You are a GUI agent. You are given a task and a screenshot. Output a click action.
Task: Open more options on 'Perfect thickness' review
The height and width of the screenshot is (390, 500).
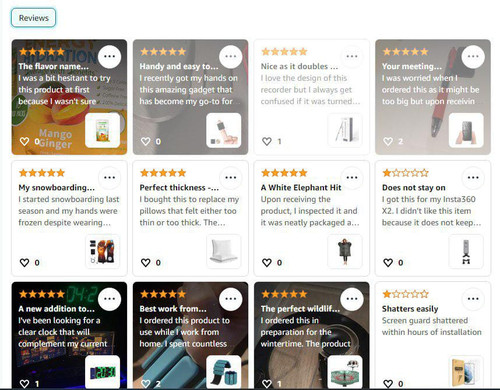point(231,177)
